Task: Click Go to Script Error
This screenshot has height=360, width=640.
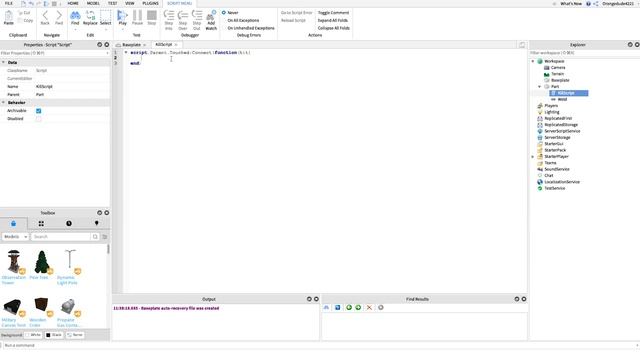Action: pyautogui.click(x=297, y=13)
